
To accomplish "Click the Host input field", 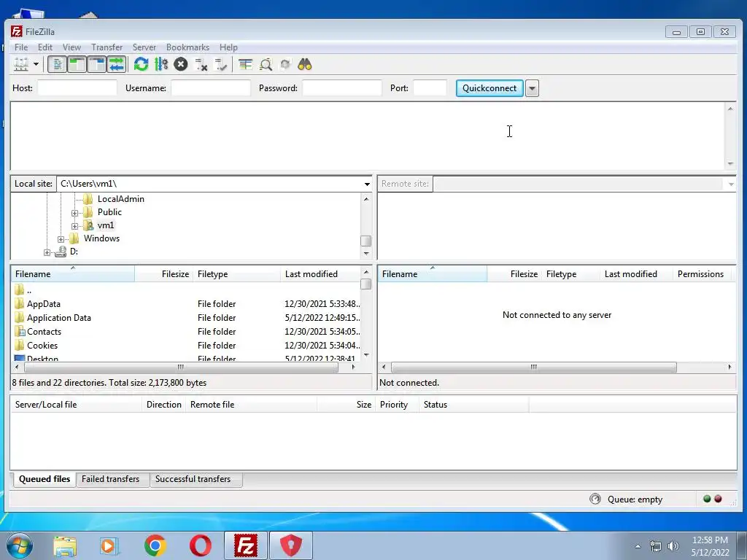I will 77,88.
